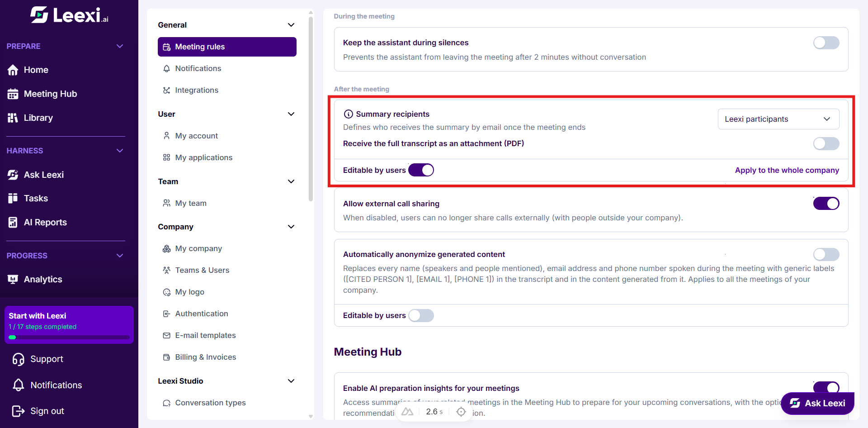Open the Ask Leexi floating button

pyautogui.click(x=817, y=403)
